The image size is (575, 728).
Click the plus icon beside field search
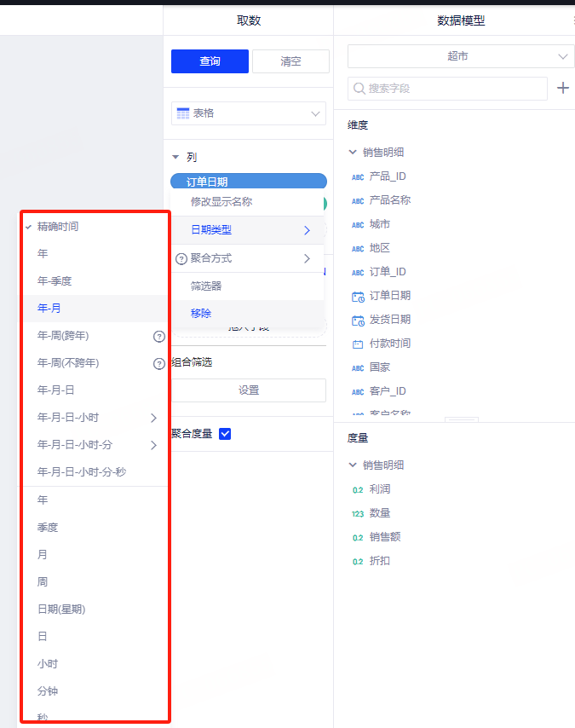click(562, 89)
